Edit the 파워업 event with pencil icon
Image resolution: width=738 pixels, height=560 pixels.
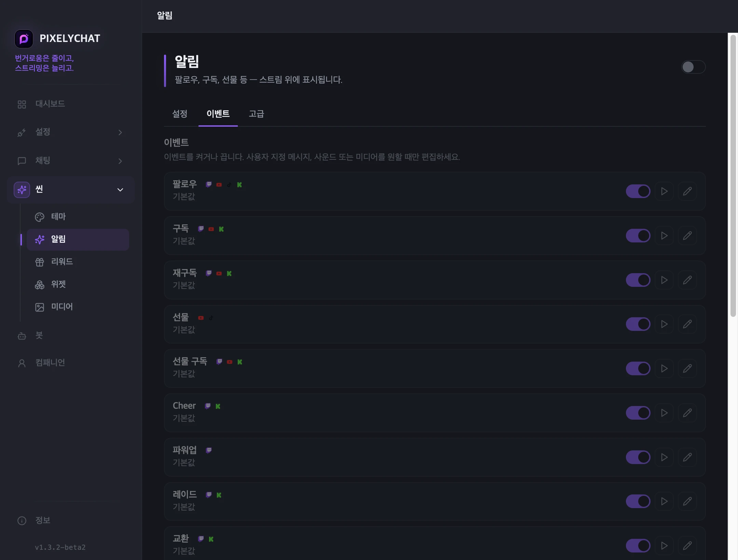[x=687, y=457]
